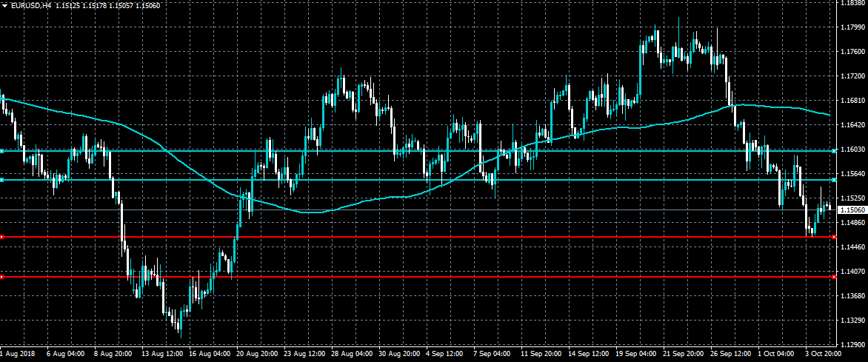This screenshot has width=868, height=362.
Task: Click the 1.13680 price axis label
Action: (x=852, y=295)
